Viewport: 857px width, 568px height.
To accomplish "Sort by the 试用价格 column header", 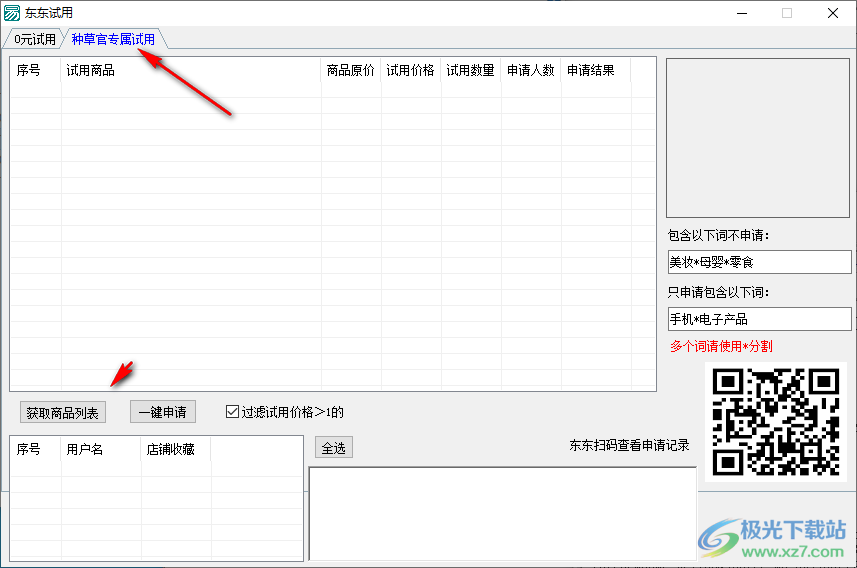I will [x=410, y=71].
